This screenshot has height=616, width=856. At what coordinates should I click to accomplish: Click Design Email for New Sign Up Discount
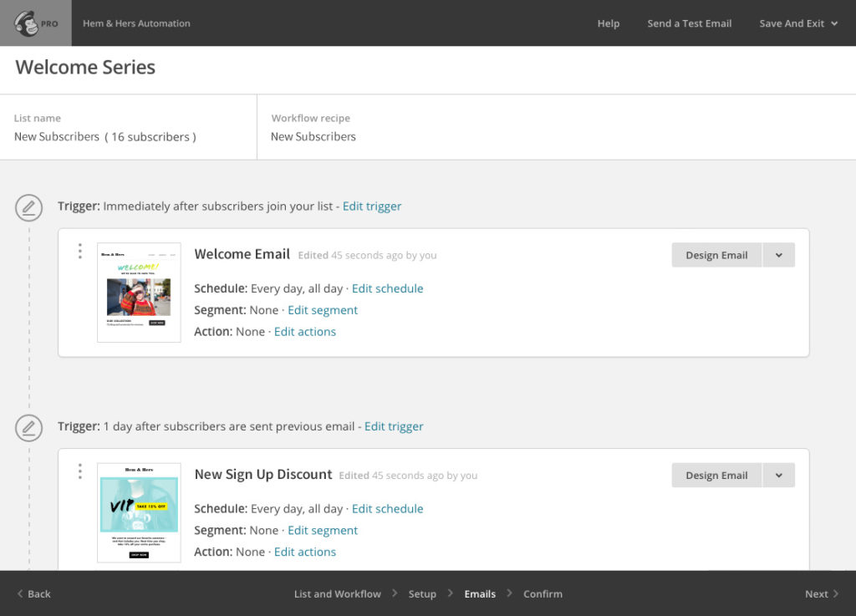point(716,476)
